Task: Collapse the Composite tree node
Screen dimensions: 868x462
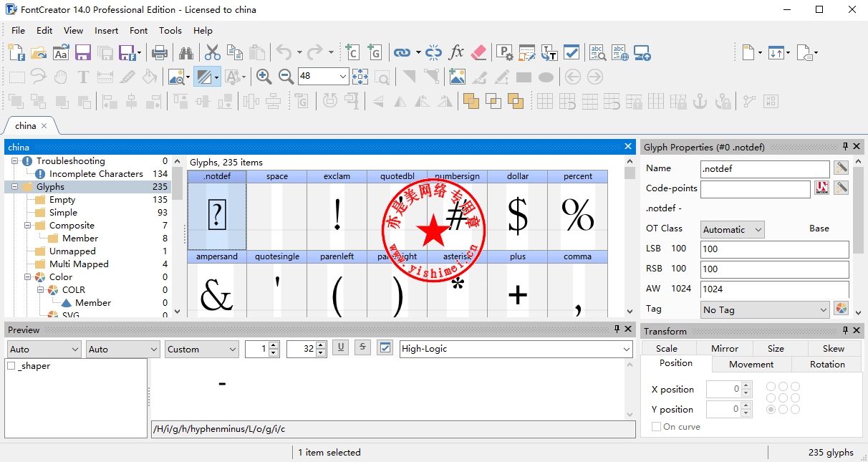Action: (x=27, y=226)
